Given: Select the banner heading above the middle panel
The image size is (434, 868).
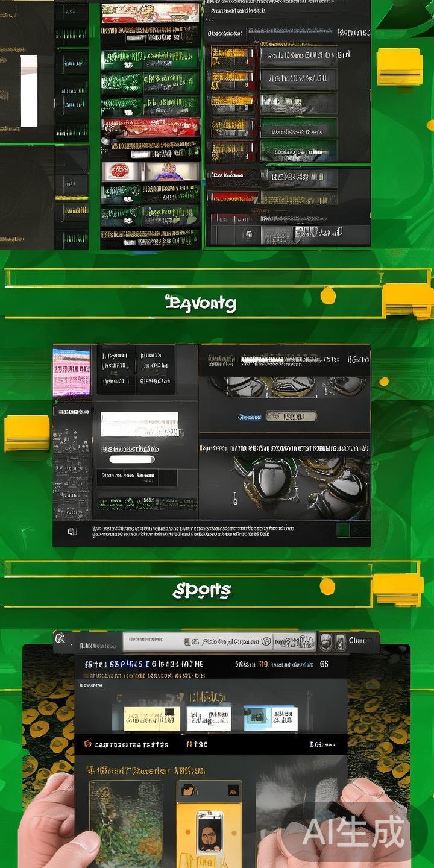Looking at the screenshot, I should 201,303.
